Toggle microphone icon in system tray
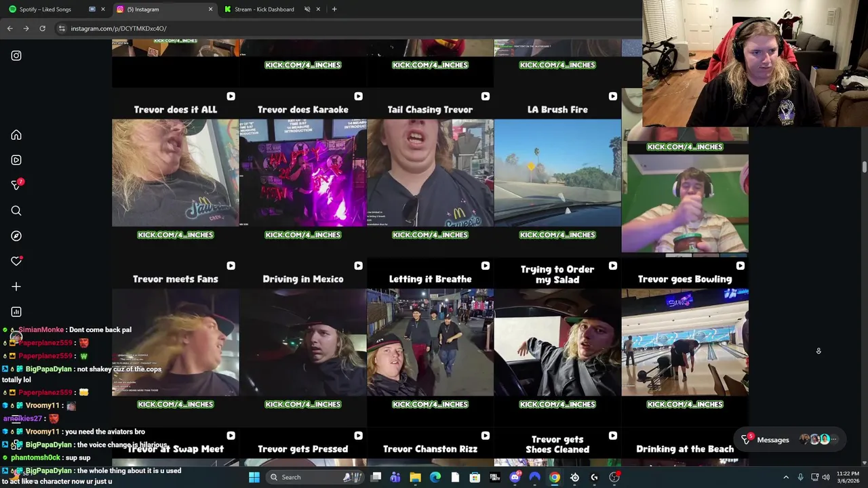868x488 pixels. tap(800, 477)
